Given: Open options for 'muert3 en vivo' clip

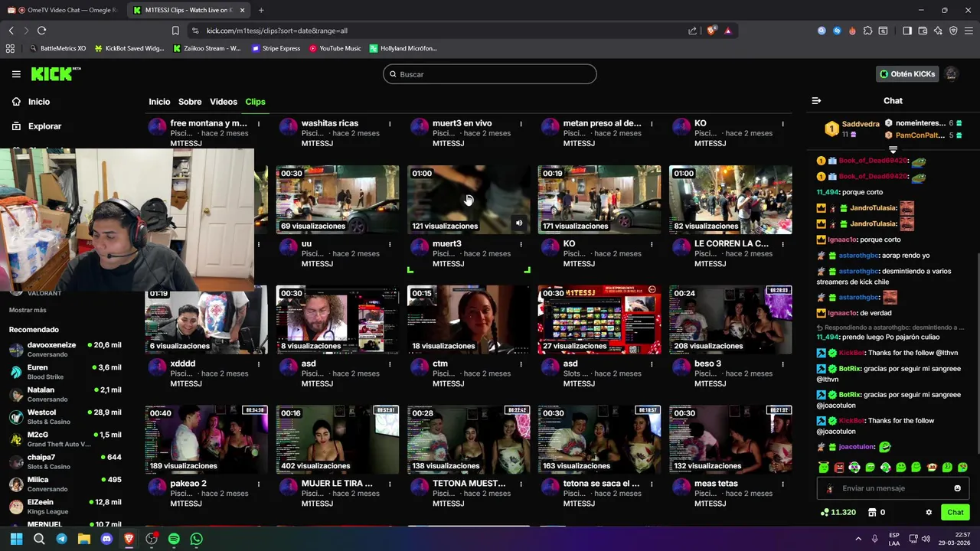Looking at the screenshot, I should (521, 123).
